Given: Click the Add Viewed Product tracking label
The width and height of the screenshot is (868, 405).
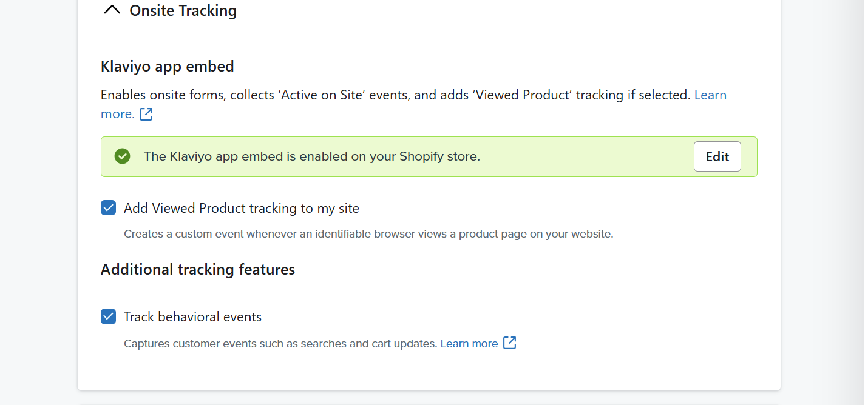Looking at the screenshot, I should pyautogui.click(x=242, y=209).
